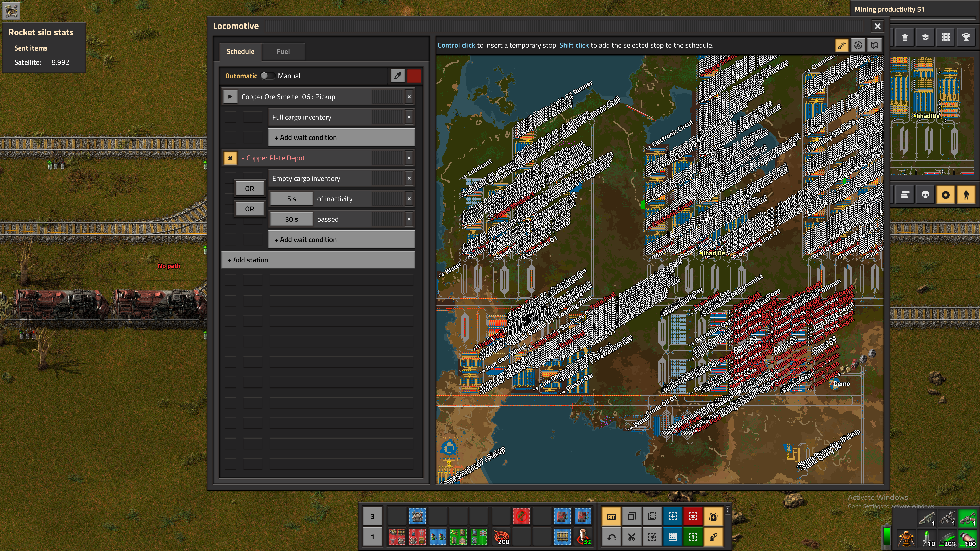Pick the green upgrade planner shortcut
This screenshot has width=980, height=551.
click(x=693, y=537)
